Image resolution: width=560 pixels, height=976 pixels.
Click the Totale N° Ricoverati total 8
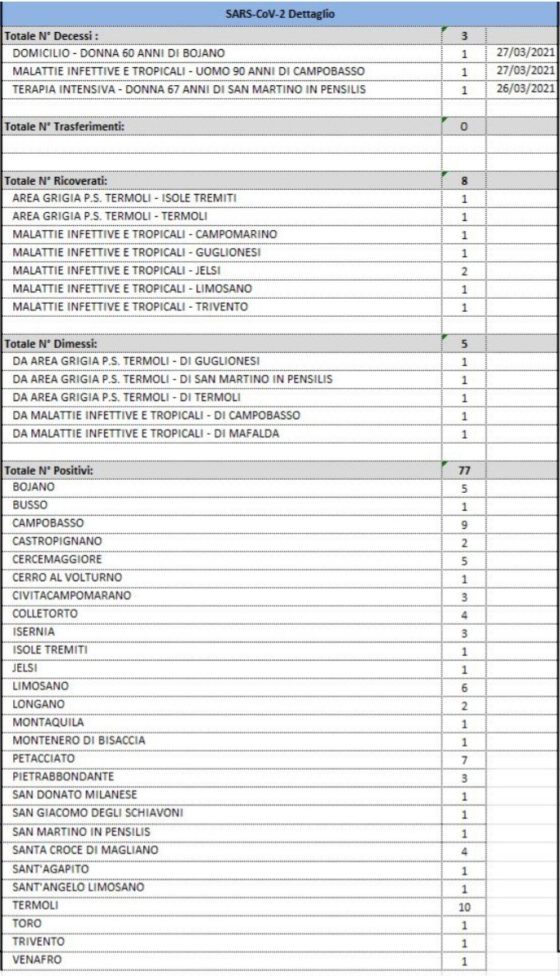pyautogui.click(x=463, y=181)
